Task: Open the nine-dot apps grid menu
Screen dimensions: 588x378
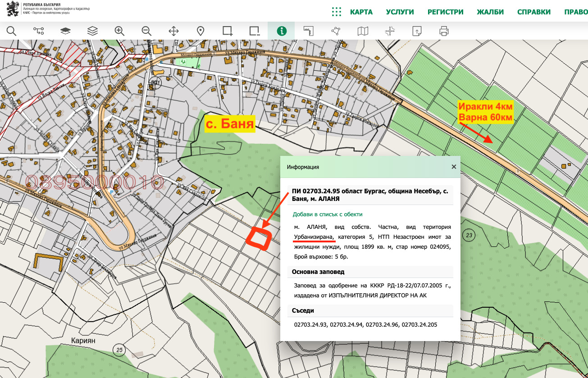Action: [337, 12]
